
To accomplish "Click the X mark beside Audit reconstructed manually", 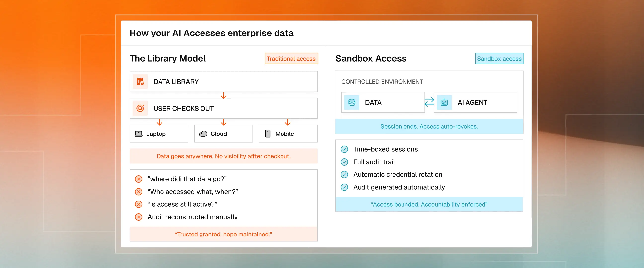I will pyautogui.click(x=138, y=217).
